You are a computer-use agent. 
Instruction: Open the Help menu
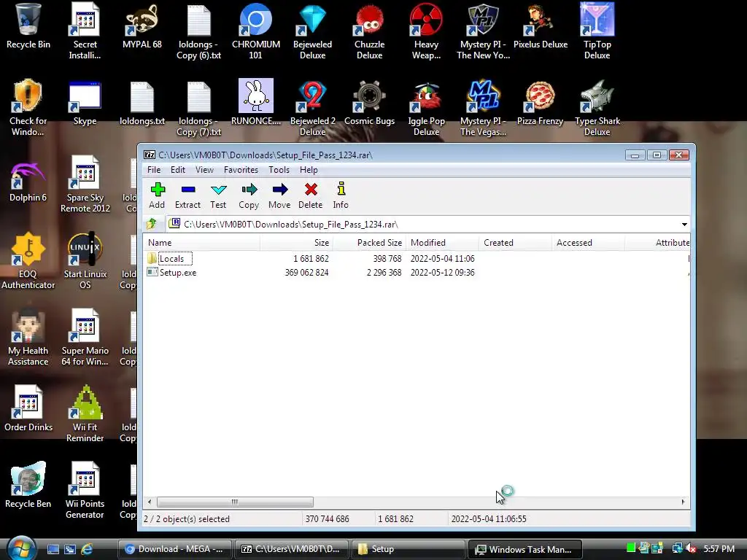coord(309,169)
